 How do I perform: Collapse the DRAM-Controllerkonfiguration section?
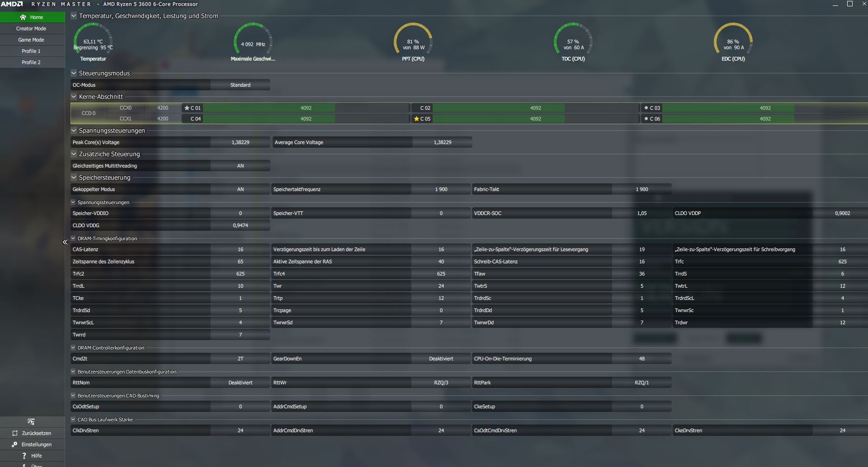click(73, 347)
